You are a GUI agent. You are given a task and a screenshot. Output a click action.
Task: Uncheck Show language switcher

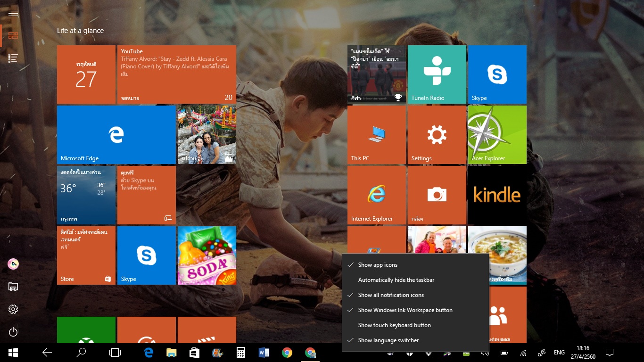pyautogui.click(x=415, y=340)
